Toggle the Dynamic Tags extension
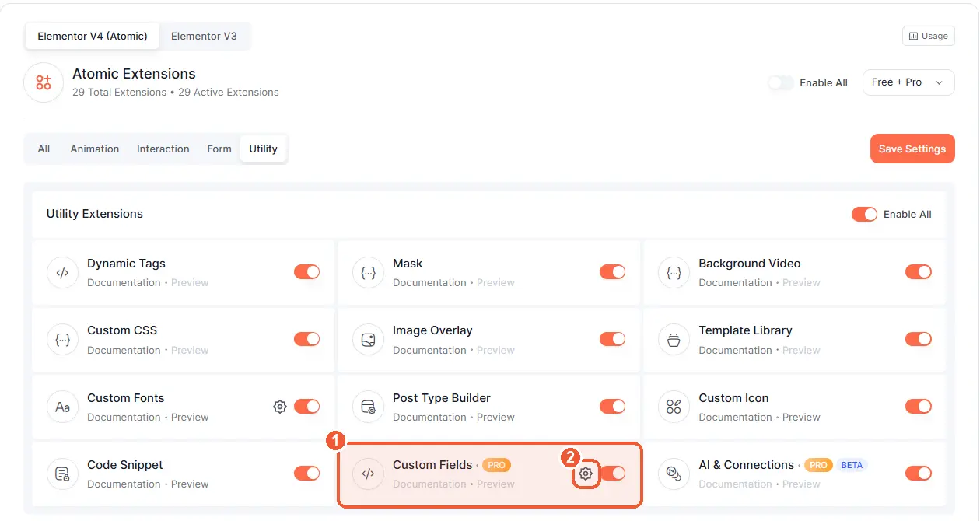Screen dimensions: 980x521 click(306, 272)
